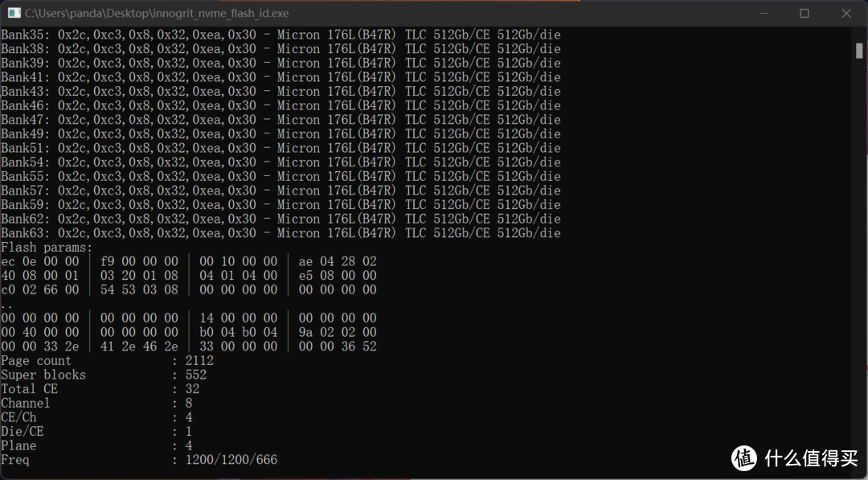This screenshot has height=480, width=868.
Task: Click the Page count value 2112
Action: pyautogui.click(x=199, y=360)
